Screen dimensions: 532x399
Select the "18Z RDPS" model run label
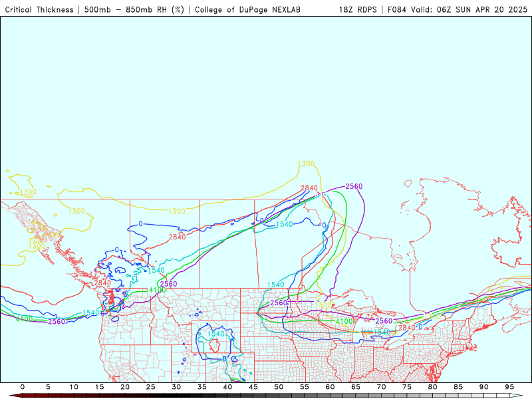pyautogui.click(x=358, y=10)
